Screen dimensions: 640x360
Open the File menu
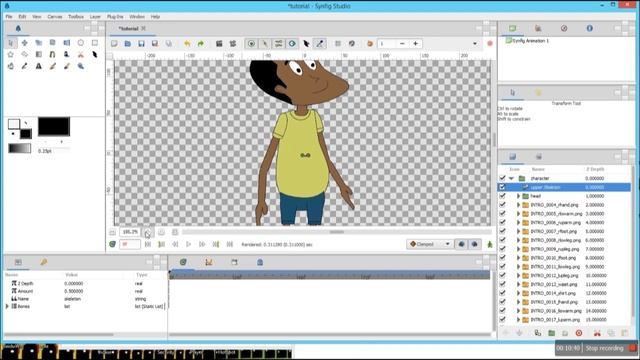9,17
